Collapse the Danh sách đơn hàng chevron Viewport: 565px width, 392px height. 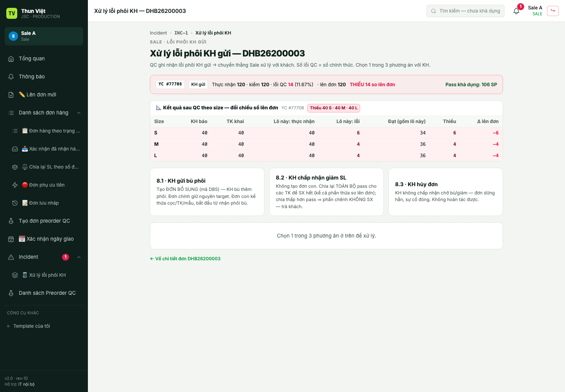(79, 113)
